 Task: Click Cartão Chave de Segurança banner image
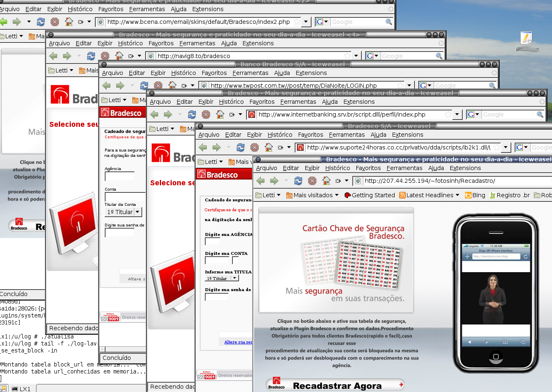[x=336, y=260]
